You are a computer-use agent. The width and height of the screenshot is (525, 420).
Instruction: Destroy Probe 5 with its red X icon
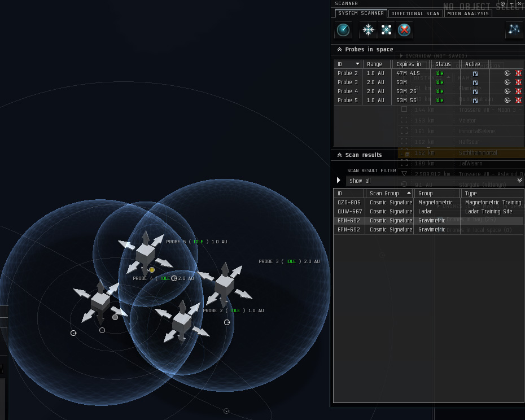tap(518, 100)
